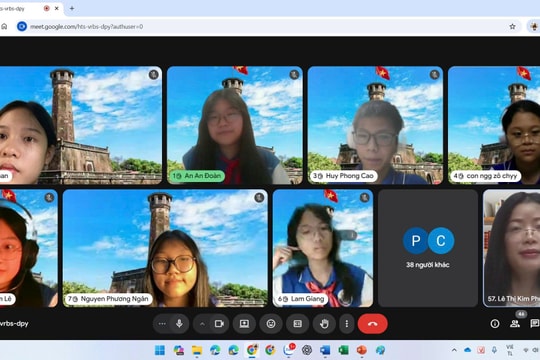Image resolution: width=540 pixels, height=360 pixels.
Task: Bookmark this page with the star
Action: tap(512, 27)
